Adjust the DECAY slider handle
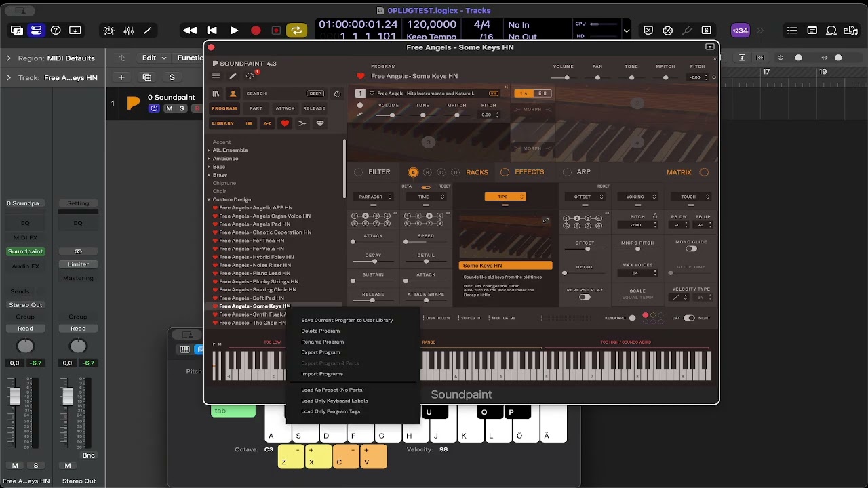The height and width of the screenshot is (488, 868). click(x=374, y=261)
